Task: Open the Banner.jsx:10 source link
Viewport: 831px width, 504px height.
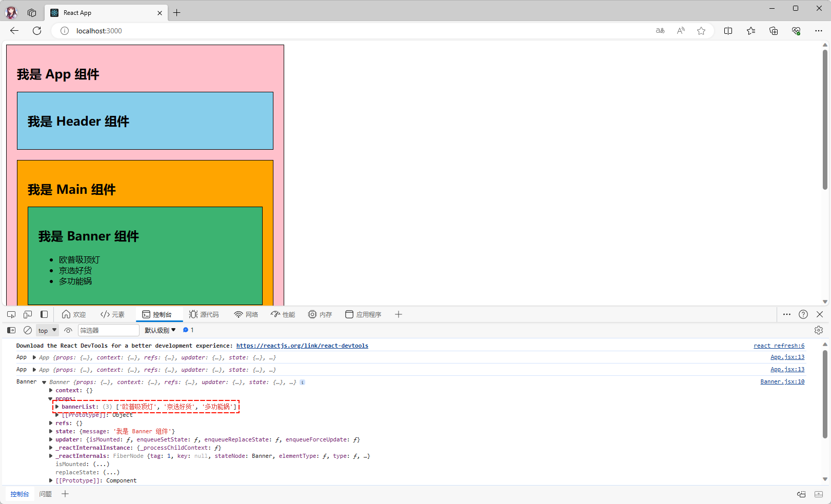Action: point(782,381)
